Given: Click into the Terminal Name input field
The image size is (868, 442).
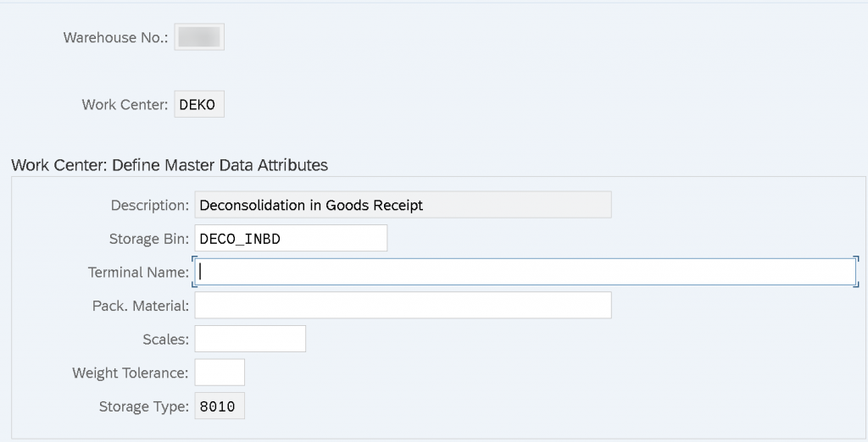Looking at the screenshot, I should 525,272.
